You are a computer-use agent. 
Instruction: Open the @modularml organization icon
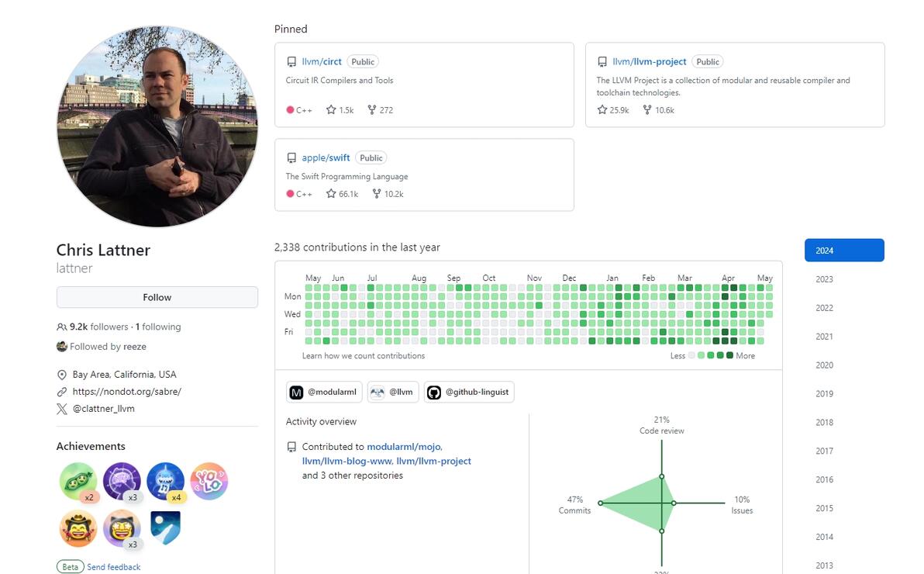pyautogui.click(x=296, y=392)
